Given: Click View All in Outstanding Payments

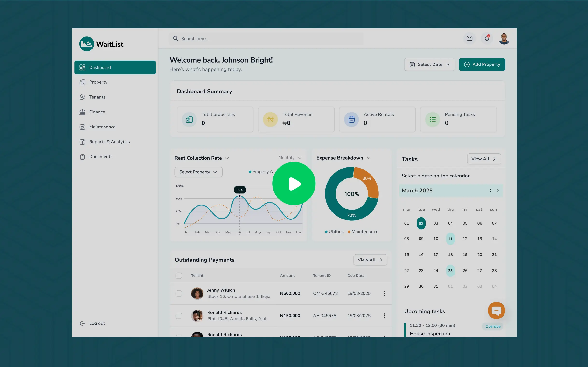Looking at the screenshot, I should tap(370, 260).
